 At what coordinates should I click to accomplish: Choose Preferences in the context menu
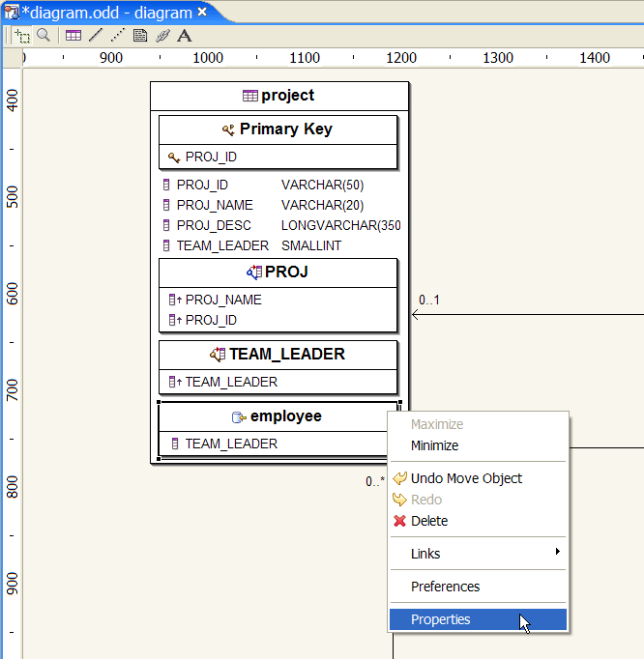point(445,587)
